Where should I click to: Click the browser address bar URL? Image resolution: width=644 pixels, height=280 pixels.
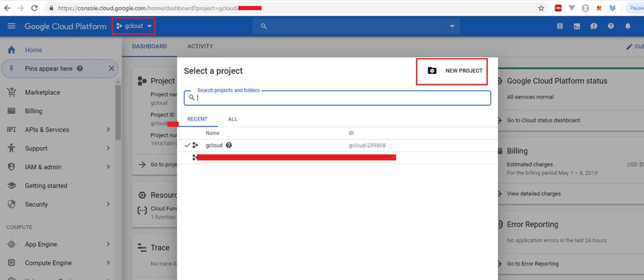pyautogui.click(x=159, y=8)
